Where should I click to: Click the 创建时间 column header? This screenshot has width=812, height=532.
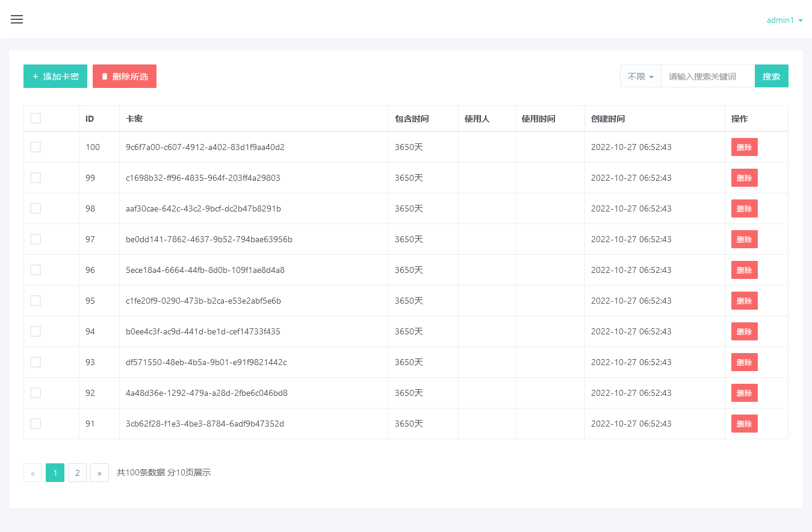click(608, 119)
